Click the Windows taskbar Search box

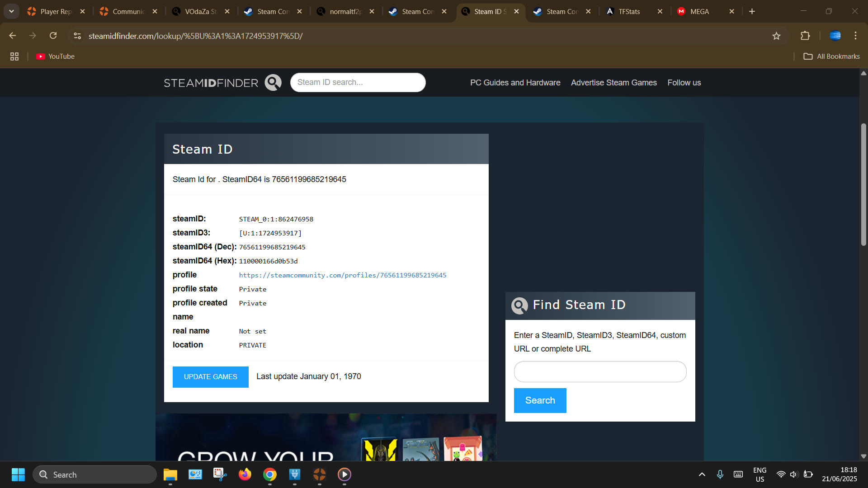click(95, 474)
